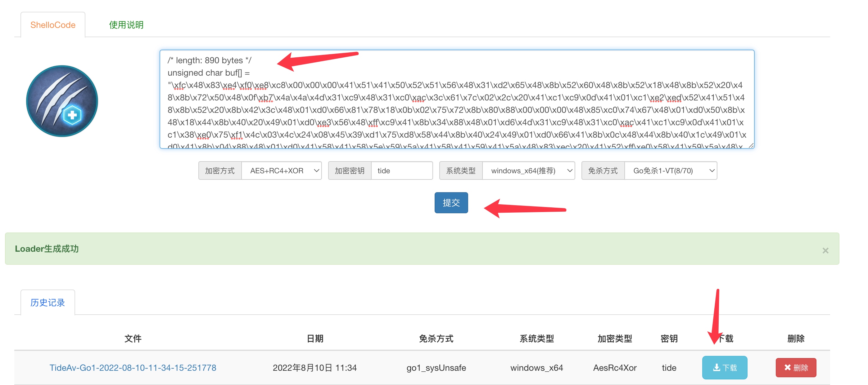Click the claw logo image

coord(62,101)
